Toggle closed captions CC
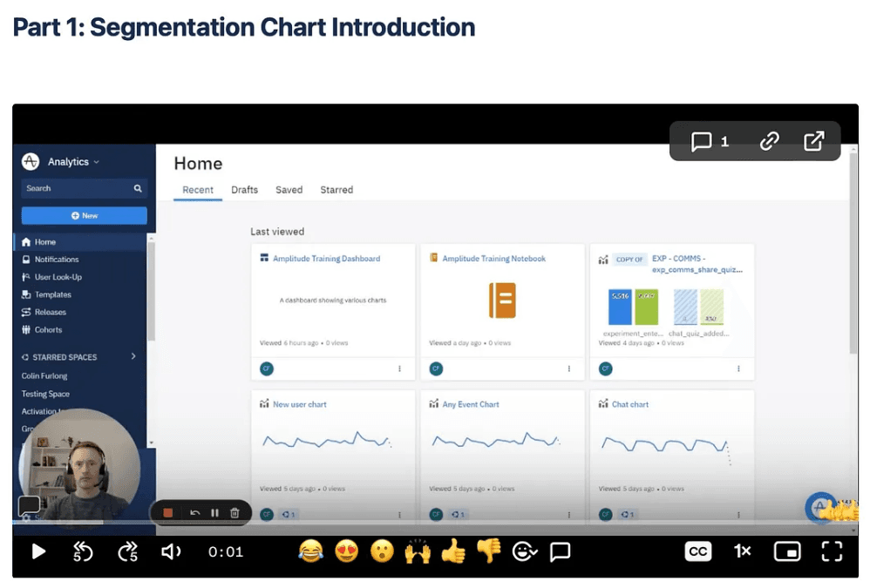This screenshot has width=870, height=588. [697, 551]
